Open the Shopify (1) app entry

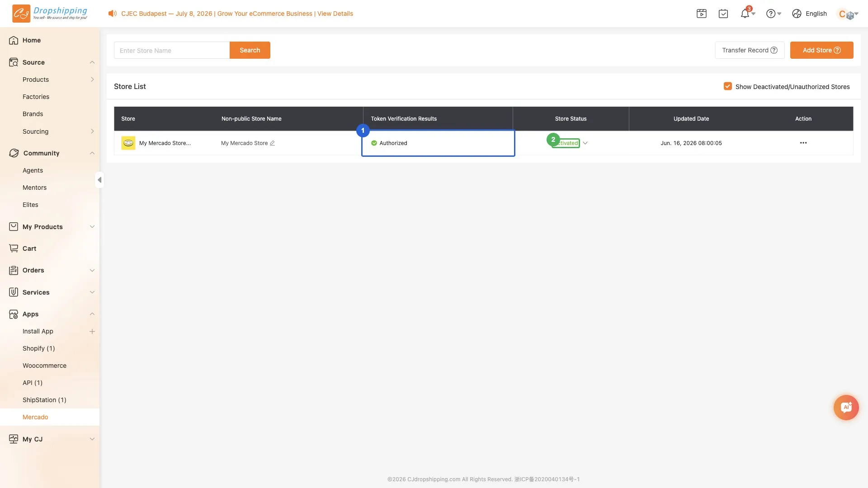pos(38,348)
